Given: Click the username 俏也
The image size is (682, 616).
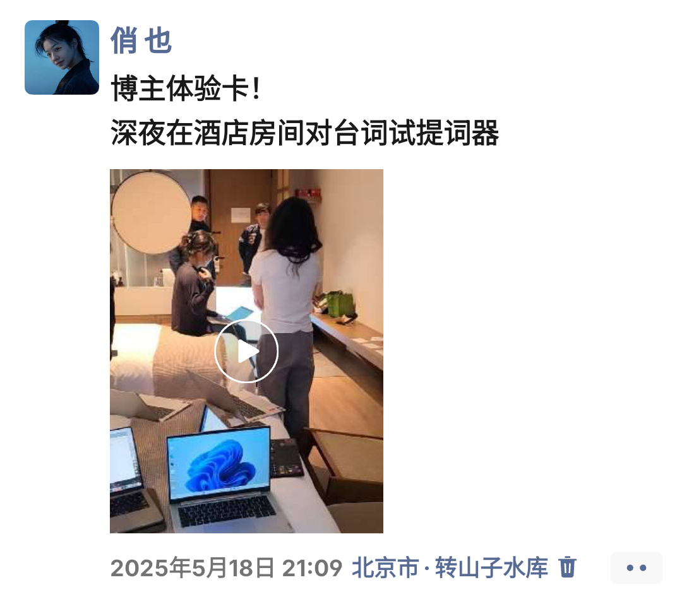Looking at the screenshot, I should [x=141, y=40].
